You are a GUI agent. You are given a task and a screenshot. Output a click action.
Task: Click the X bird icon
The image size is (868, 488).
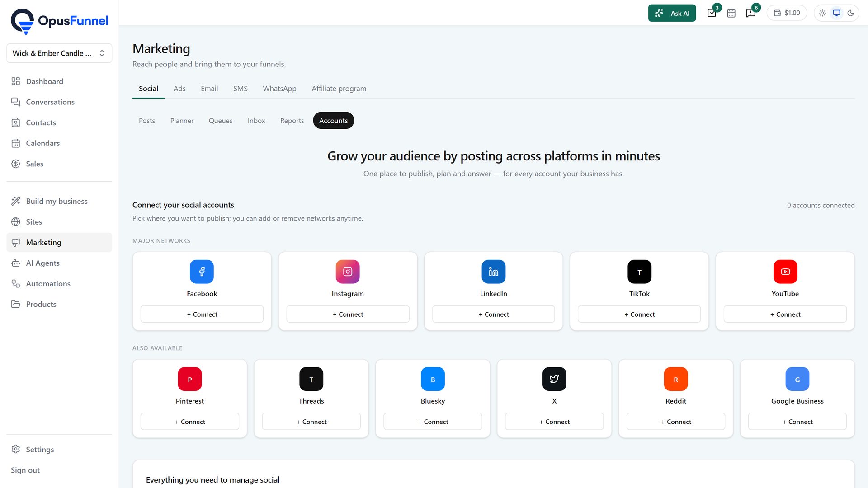(554, 379)
